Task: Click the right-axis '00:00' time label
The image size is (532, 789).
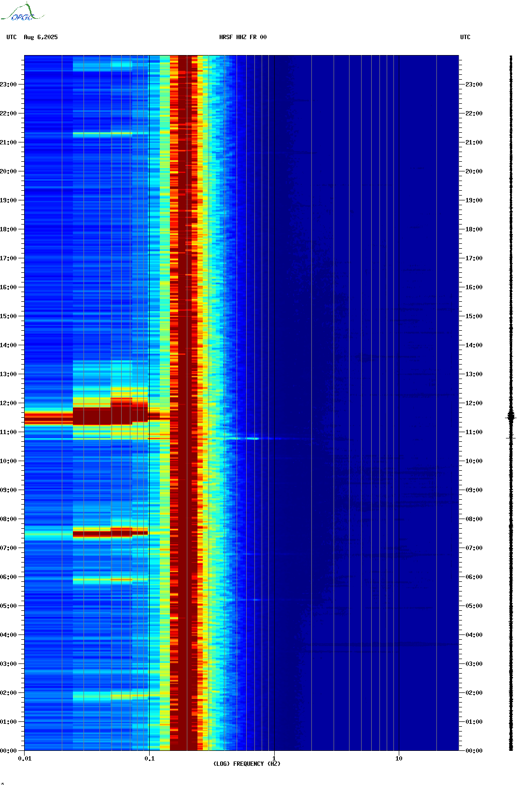Action: point(474,751)
